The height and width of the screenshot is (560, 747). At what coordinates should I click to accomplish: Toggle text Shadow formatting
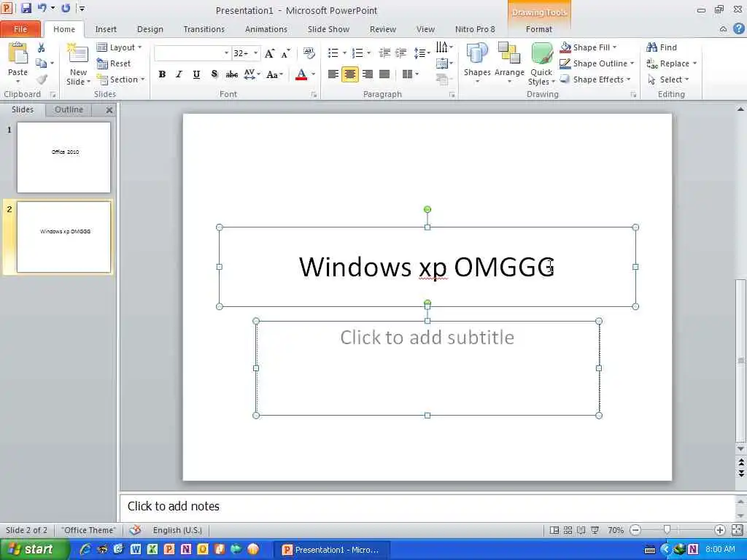pos(214,74)
